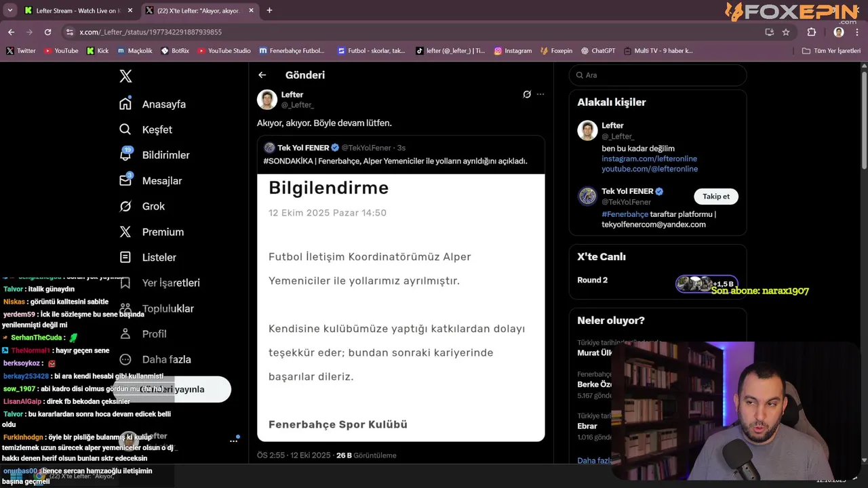
Task: Open Anasayfa home icon
Action: 125,104
